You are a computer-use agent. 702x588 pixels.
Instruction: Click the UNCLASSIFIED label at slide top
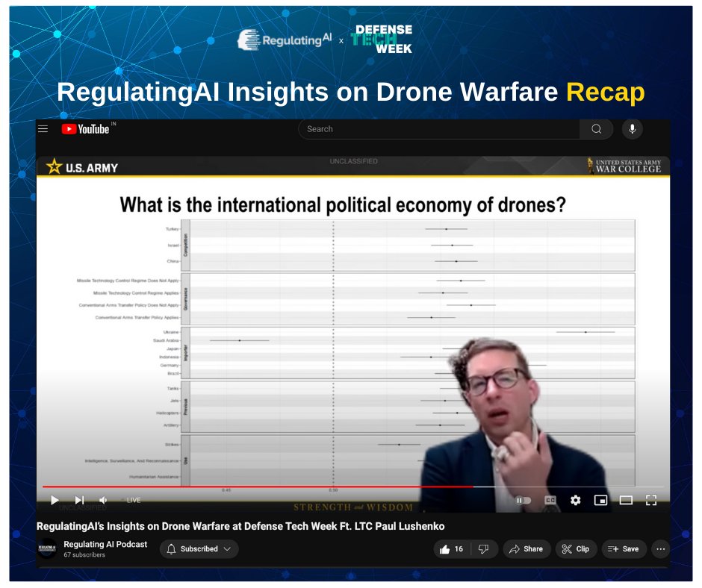point(354,161)
